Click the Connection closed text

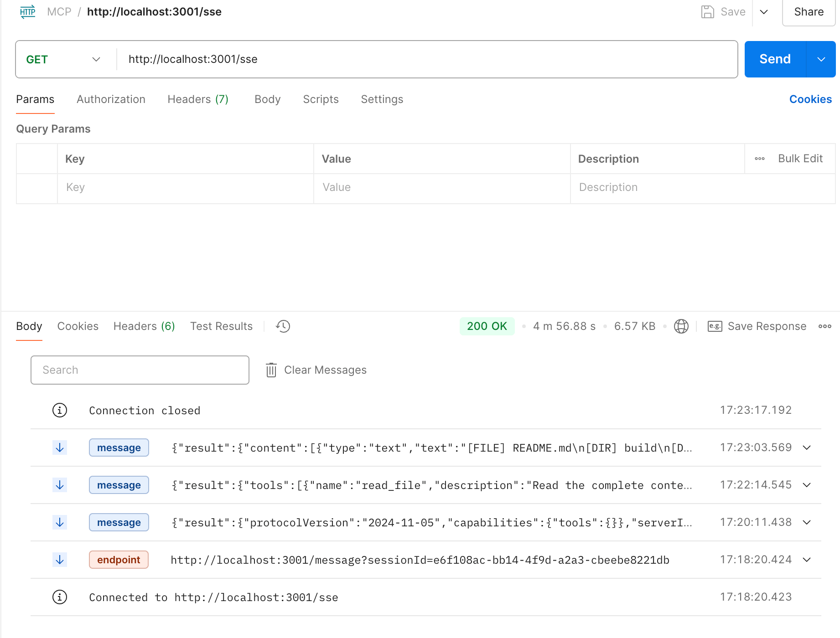[x=145, y=411]
